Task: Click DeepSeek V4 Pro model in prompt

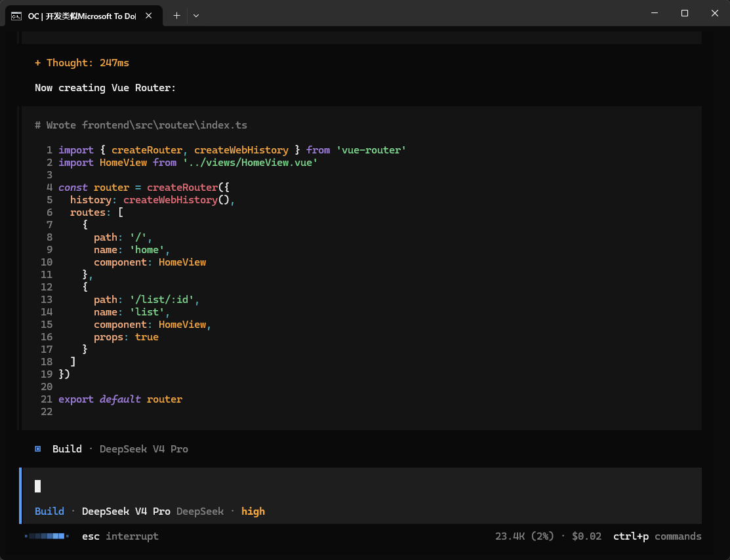Action: (126, 511)
